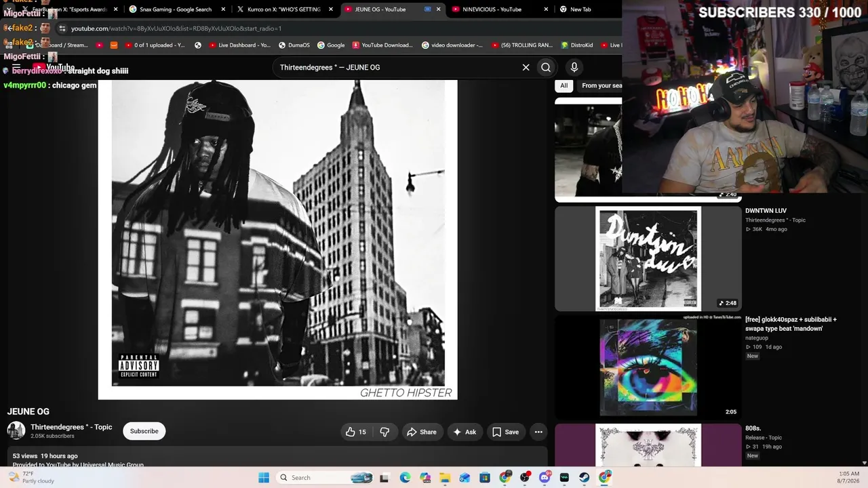Open the Windows Start menu
Image resolution: width=868 pixels, height=488 pixels.
point(264,478)
